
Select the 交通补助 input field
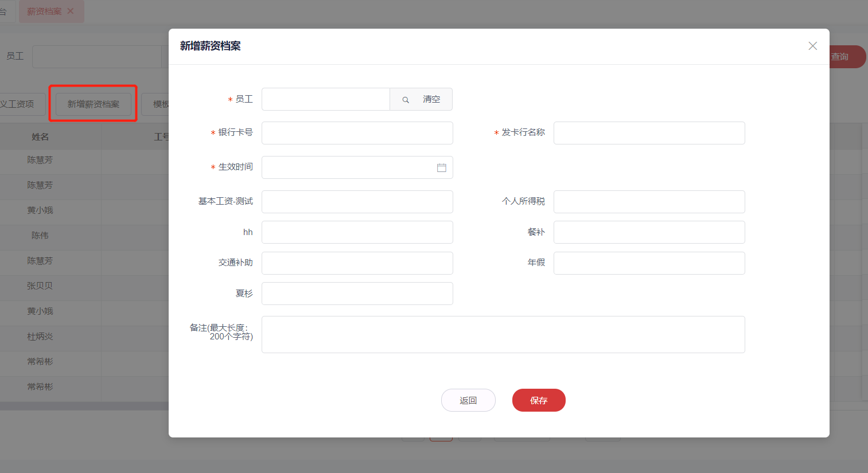point(357,263)
